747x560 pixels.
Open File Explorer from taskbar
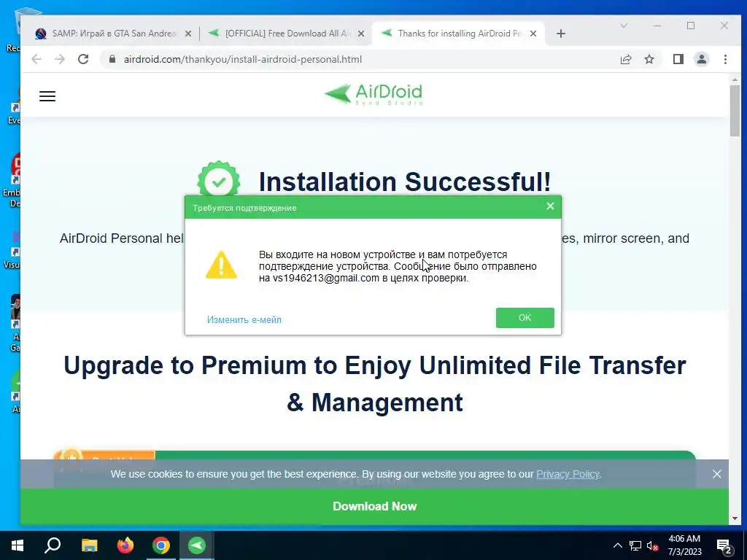(x=89, y=545)
